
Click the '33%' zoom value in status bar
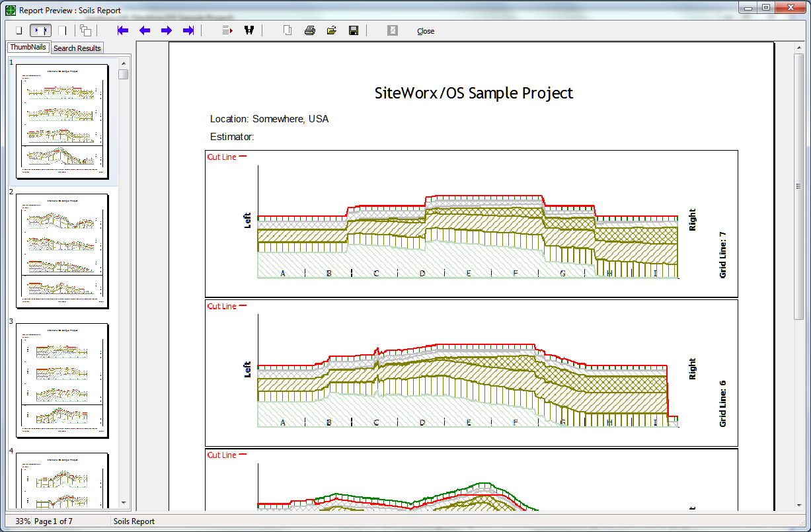pyautogui.click(x=23, y=521)
